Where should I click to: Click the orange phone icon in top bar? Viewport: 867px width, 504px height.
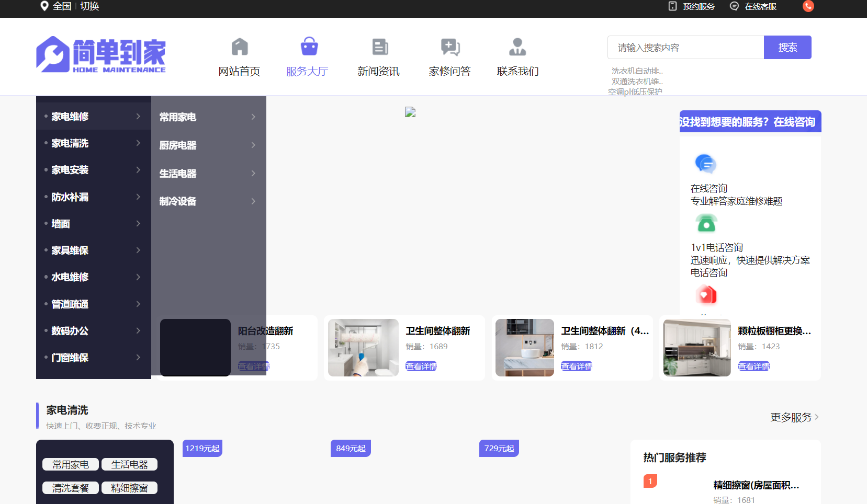[x=808, y=6]
